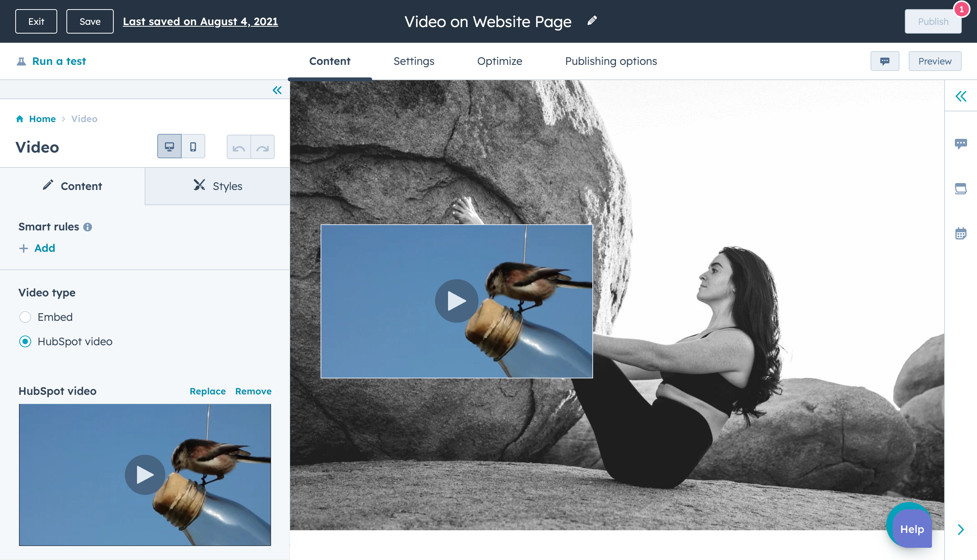Click the Publishing options tab

(611, 61)
